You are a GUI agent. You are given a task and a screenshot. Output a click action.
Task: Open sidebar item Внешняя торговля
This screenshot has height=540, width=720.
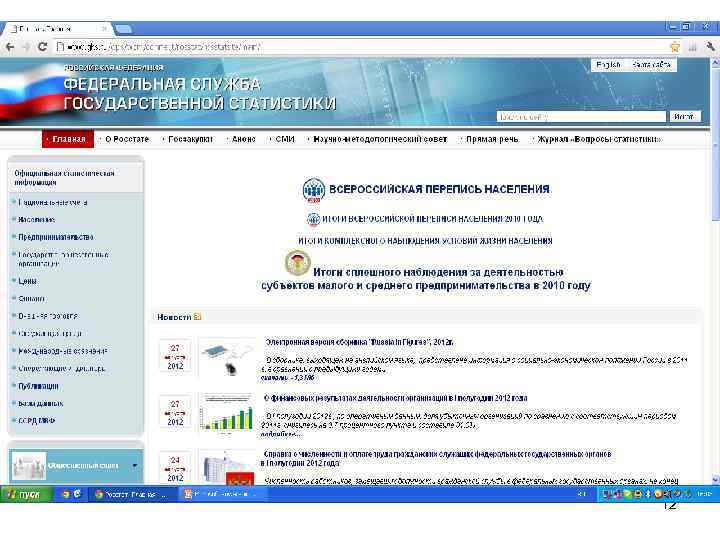[x=48, y=316]
